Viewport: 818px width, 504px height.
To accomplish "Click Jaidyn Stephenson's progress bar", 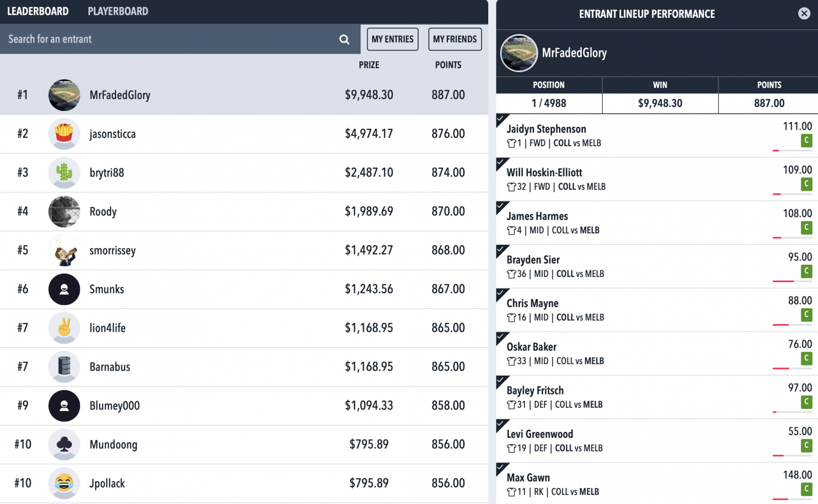I will coord(792,150).
